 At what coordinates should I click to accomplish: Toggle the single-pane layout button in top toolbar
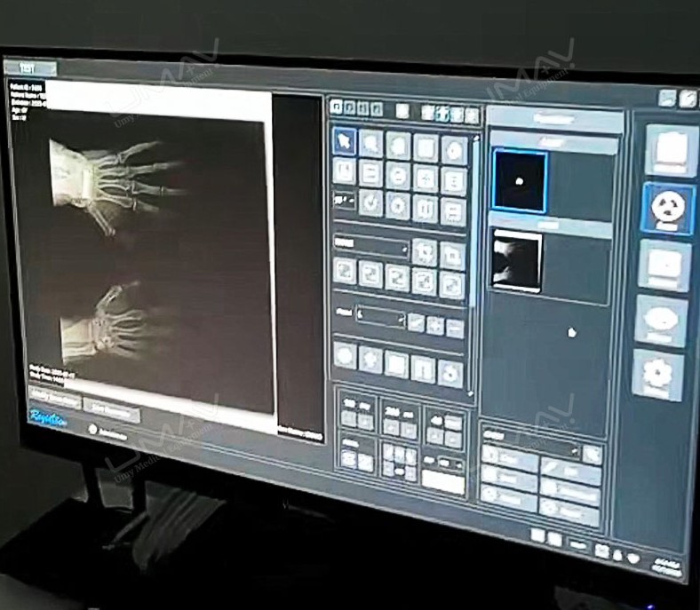point(337,107)
